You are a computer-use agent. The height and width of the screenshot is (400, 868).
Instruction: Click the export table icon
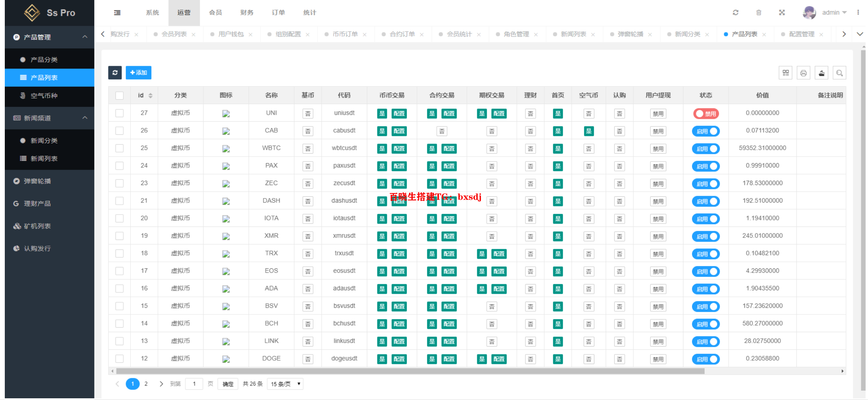tap(821, 73)
